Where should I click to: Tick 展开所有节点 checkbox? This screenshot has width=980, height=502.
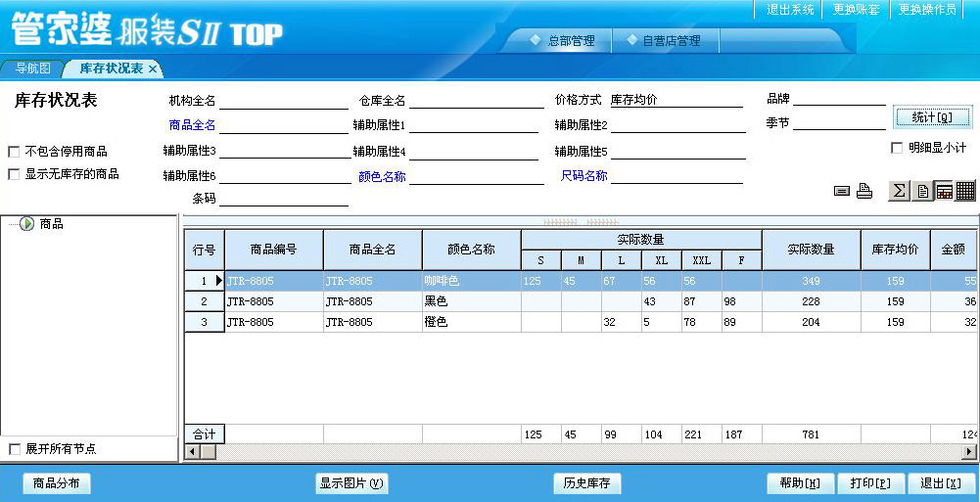pyautogui.click(x=14, y=449)
